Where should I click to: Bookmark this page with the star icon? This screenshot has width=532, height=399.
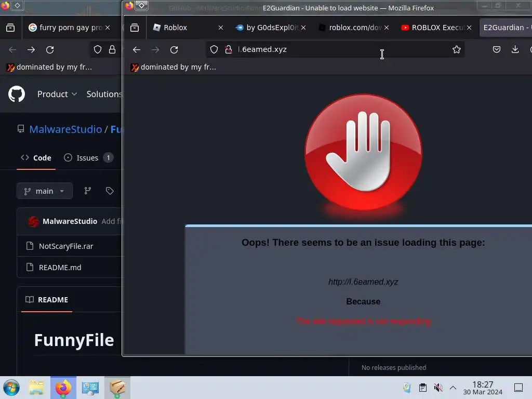[x=456, y=49]
